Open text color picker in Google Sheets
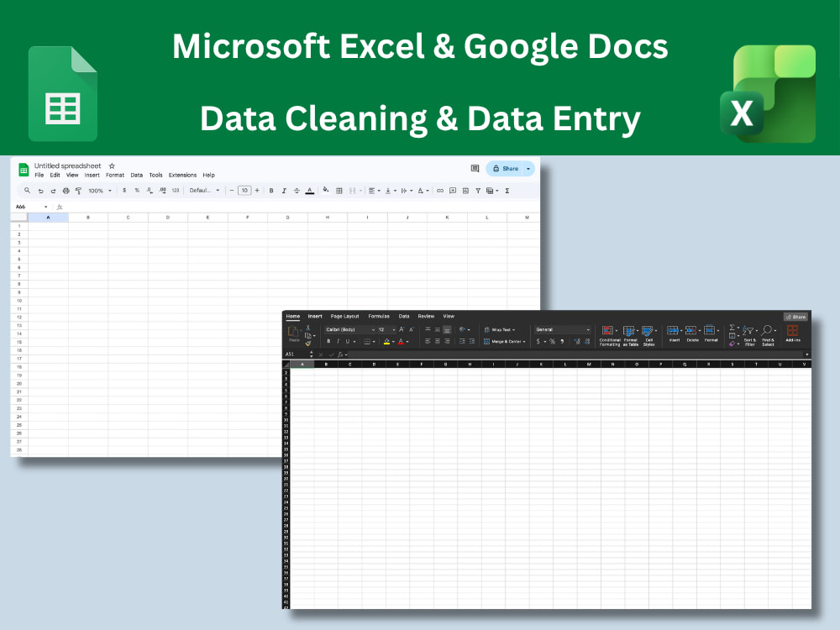The image size is (840, 630). (x=310, y=191)
